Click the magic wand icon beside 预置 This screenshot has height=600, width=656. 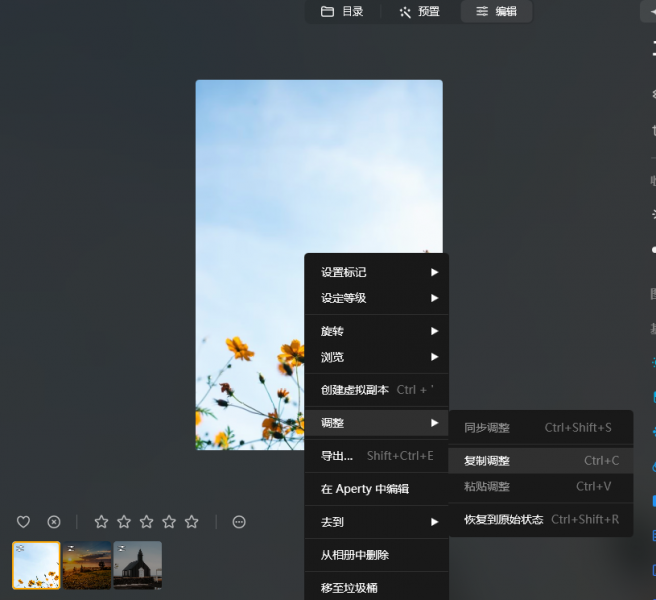click(x=405, y=12)
